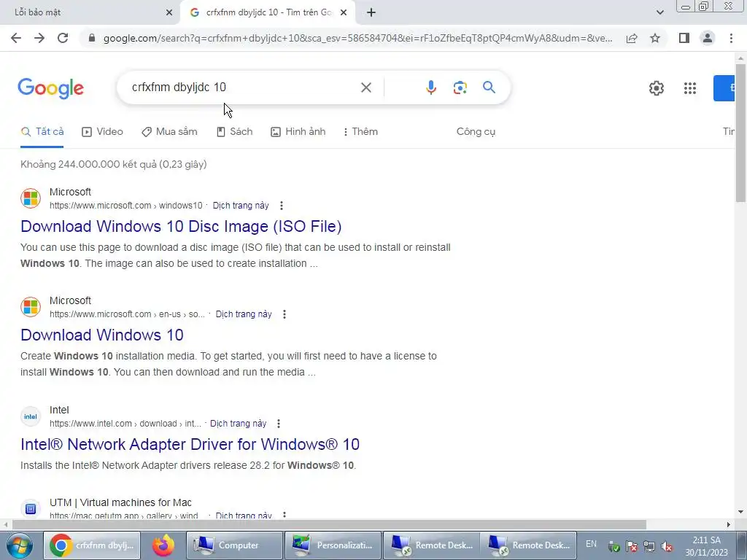Switch to the Video results tab
747x560 pixels.
[x=102, y=132]
